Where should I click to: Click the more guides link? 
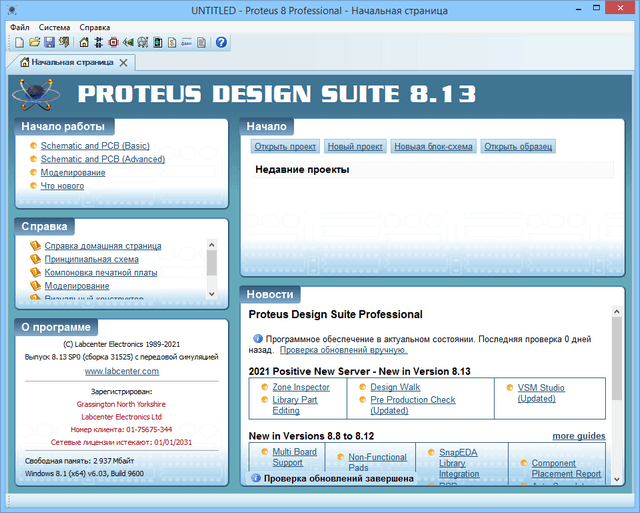pyautogui.click(x=579, y=436)
